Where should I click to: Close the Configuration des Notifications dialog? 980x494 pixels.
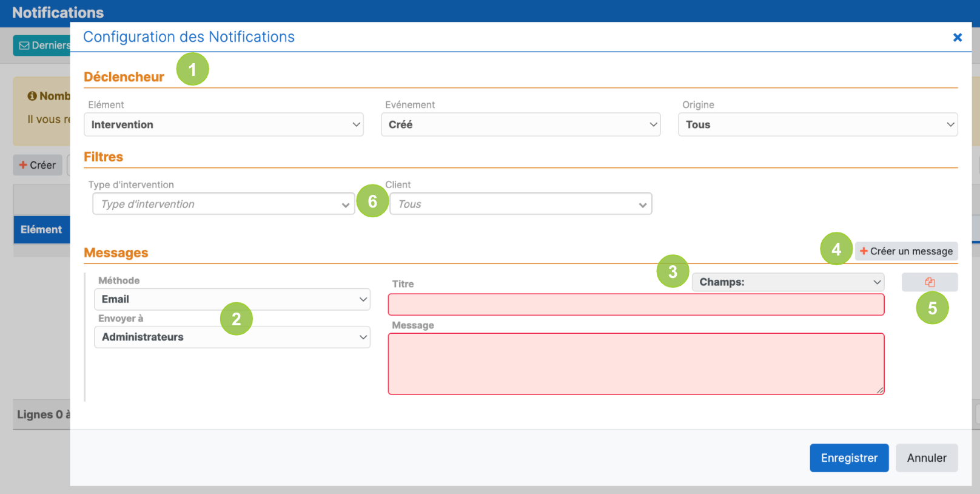coord(957,38)
